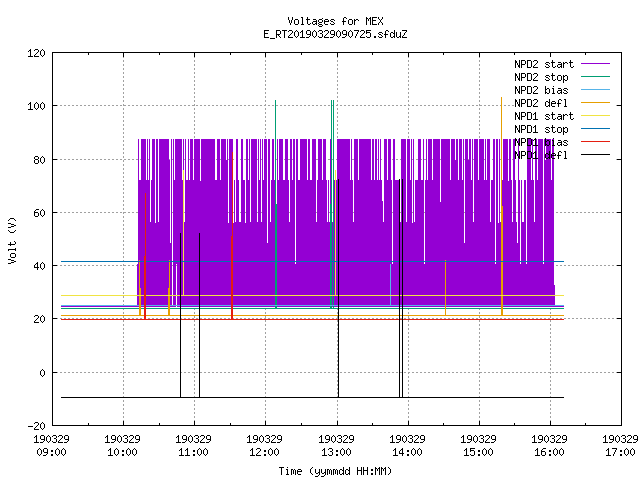This screenshot has width=640, height=480.
Task: Click the x-axis tick label 190329 15:00
Action: [x=478, y=446]
